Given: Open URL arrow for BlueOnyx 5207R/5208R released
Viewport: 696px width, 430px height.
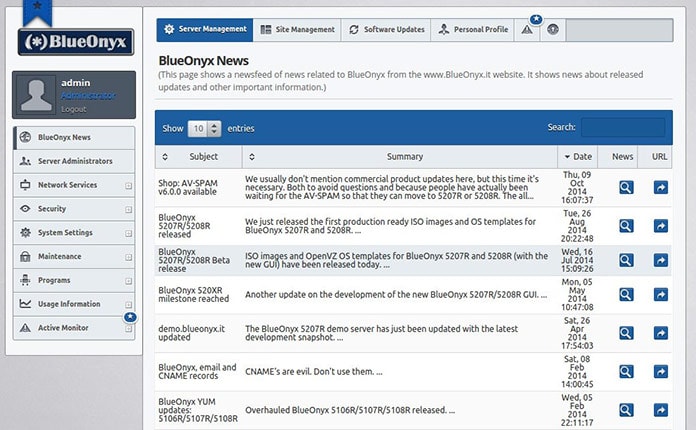Looking at the screenshot, I should tap(660, 226).
